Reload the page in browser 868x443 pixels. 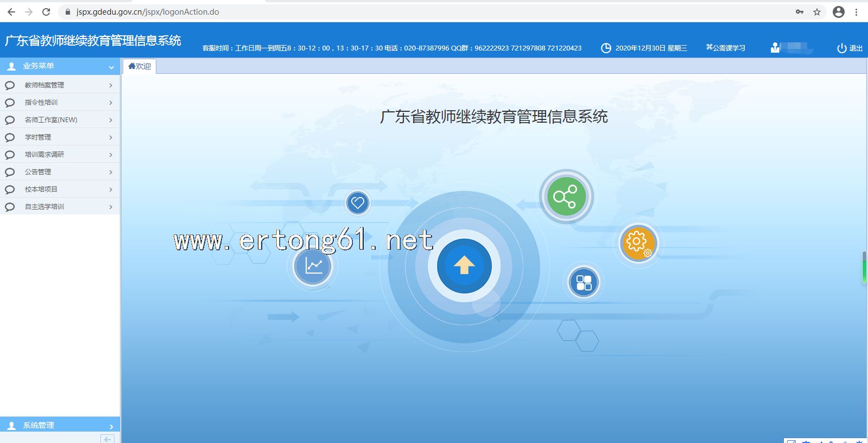46,12
